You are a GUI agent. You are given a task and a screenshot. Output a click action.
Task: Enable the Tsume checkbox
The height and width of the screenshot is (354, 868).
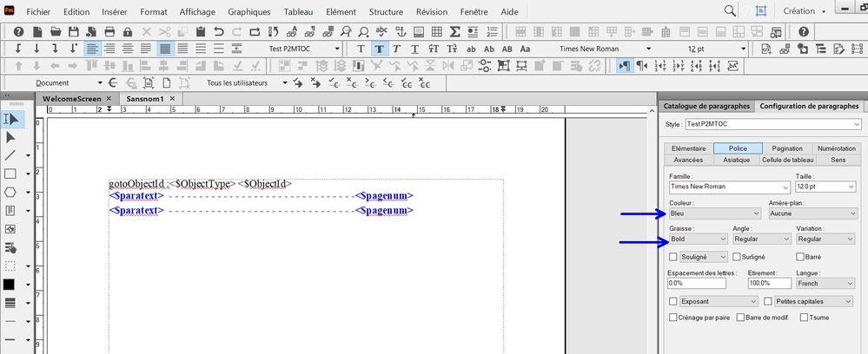click(x=803, y=318)
